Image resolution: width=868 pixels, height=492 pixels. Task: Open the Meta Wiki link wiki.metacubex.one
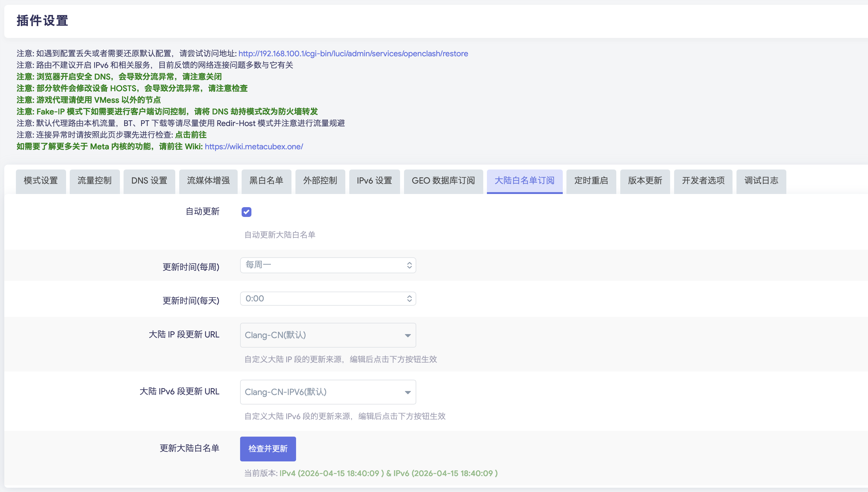pyautogui.click(x=253, y=147)
